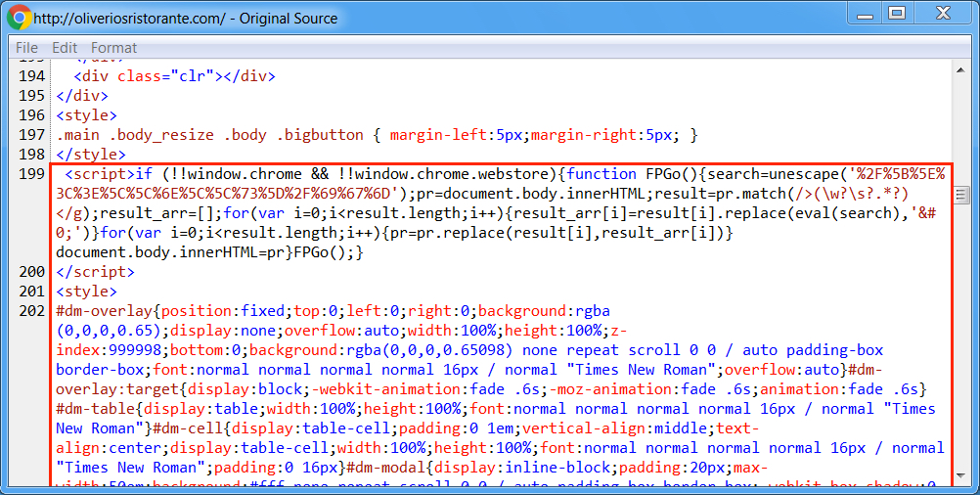Click the <style> tag on line 201

tap(86, 292)
